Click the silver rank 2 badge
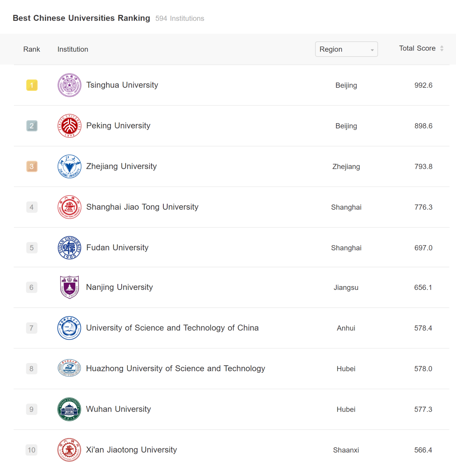456x476 pixels. (x=32, y=126)
